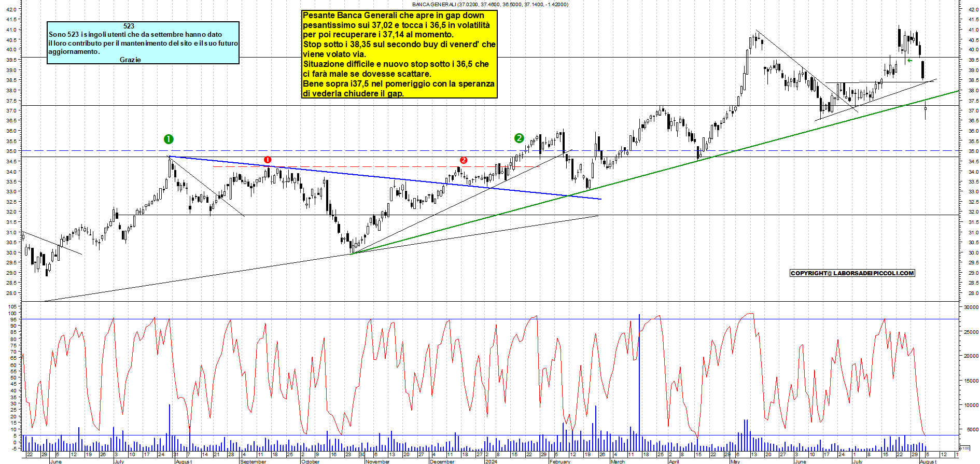Click the line 'di vederla chiudere il gap.'
Screen dimensions: 980x464
click(x=353, y=94)
